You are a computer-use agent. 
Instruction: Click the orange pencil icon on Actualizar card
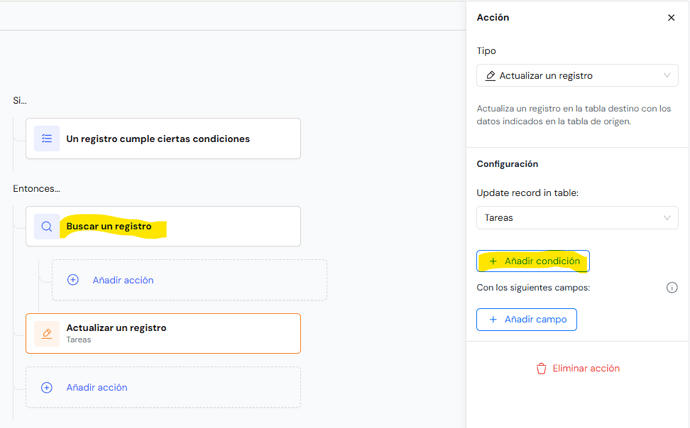click(47, 333)
